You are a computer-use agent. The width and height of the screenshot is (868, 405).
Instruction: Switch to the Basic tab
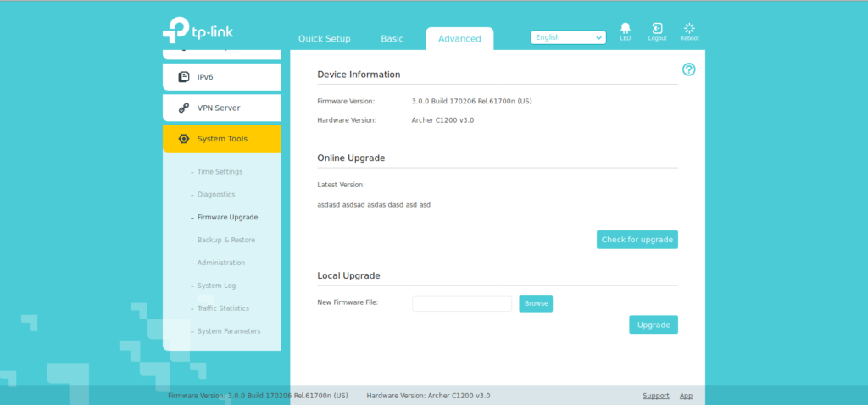tap(392, 39)
